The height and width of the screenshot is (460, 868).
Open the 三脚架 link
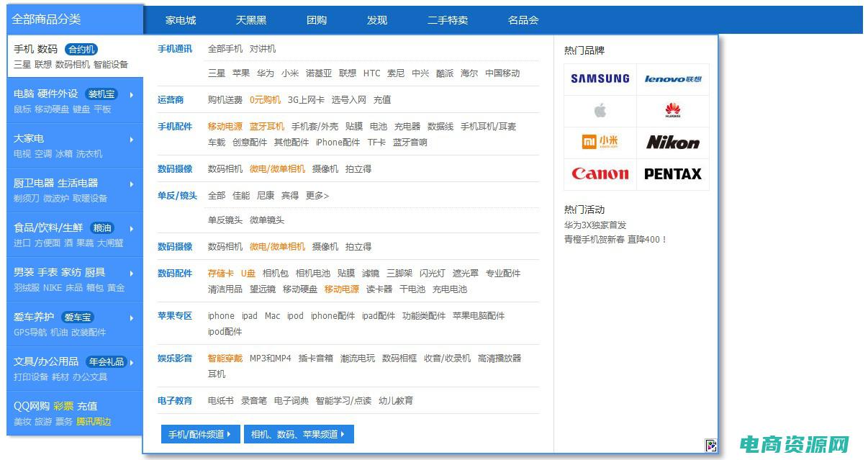399,274
